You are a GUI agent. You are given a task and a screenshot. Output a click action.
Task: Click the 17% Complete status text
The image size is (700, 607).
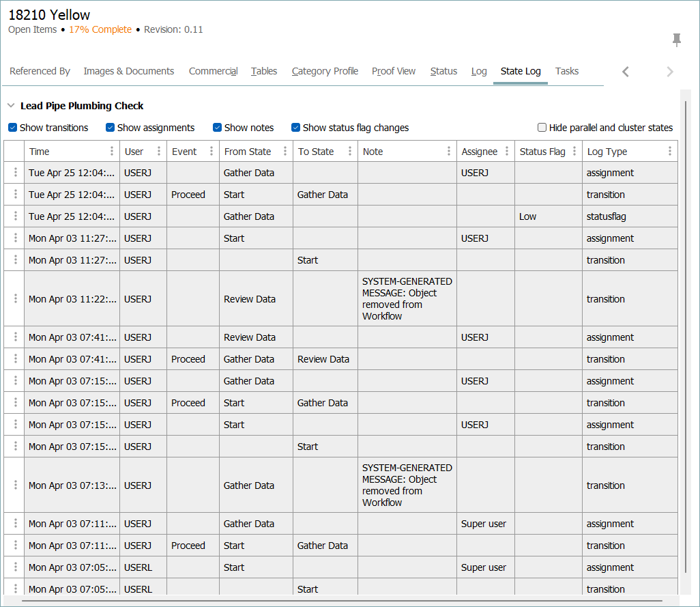[100, 29]
